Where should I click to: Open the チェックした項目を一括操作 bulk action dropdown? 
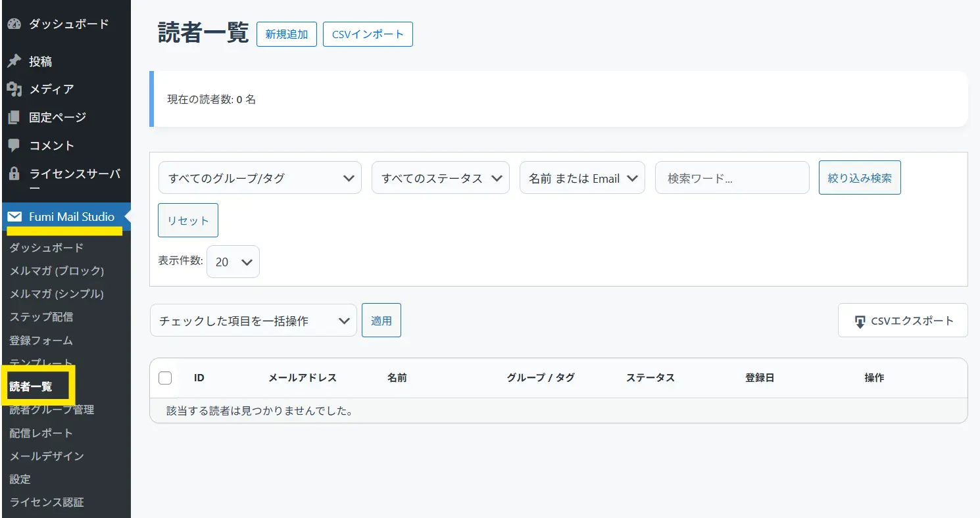(253, 321)
